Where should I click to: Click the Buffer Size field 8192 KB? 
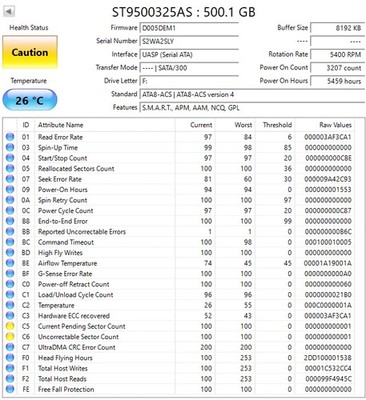point(338,28)
